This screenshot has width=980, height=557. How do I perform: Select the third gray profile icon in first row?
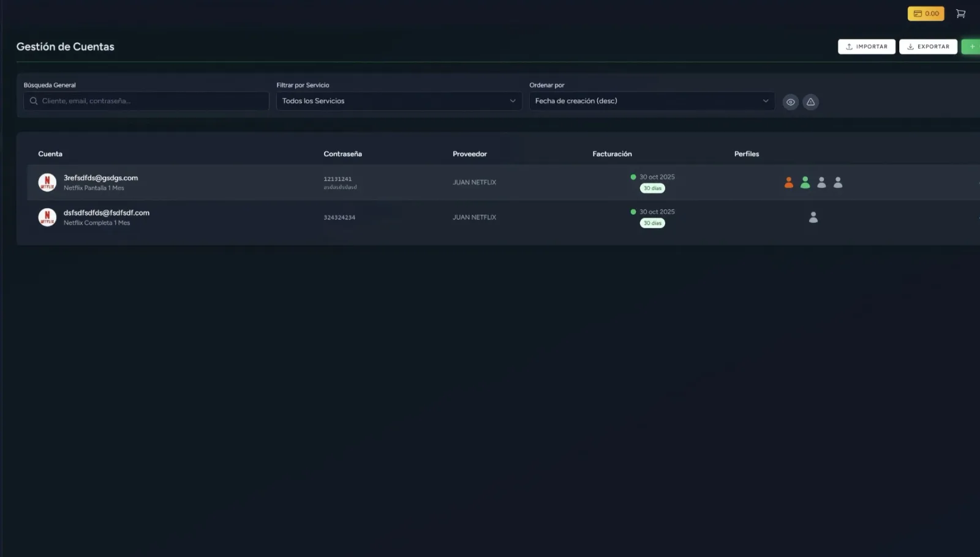click(x=821, y=182)
